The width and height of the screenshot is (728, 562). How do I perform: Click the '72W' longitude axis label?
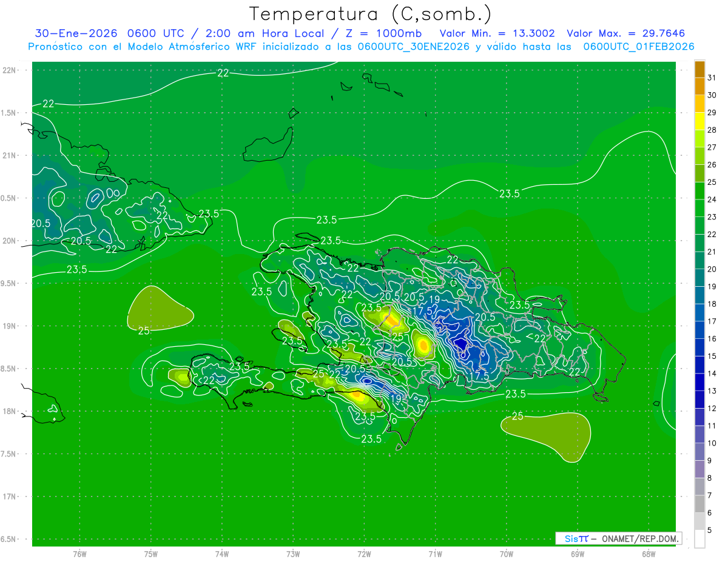pos(364,554)
